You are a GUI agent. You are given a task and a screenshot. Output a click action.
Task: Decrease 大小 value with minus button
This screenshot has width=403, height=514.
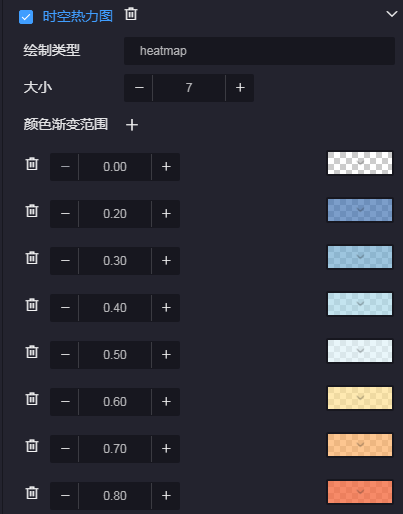[139, 88]
